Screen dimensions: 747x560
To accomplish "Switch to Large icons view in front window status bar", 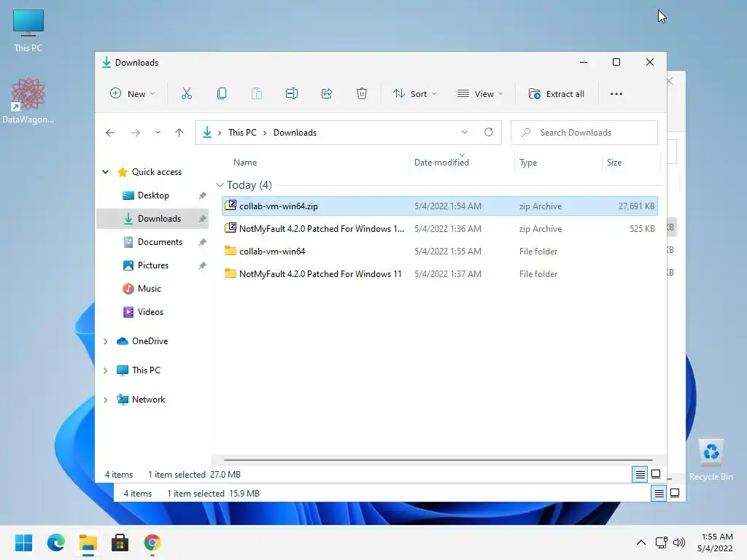I will point(656,474).
